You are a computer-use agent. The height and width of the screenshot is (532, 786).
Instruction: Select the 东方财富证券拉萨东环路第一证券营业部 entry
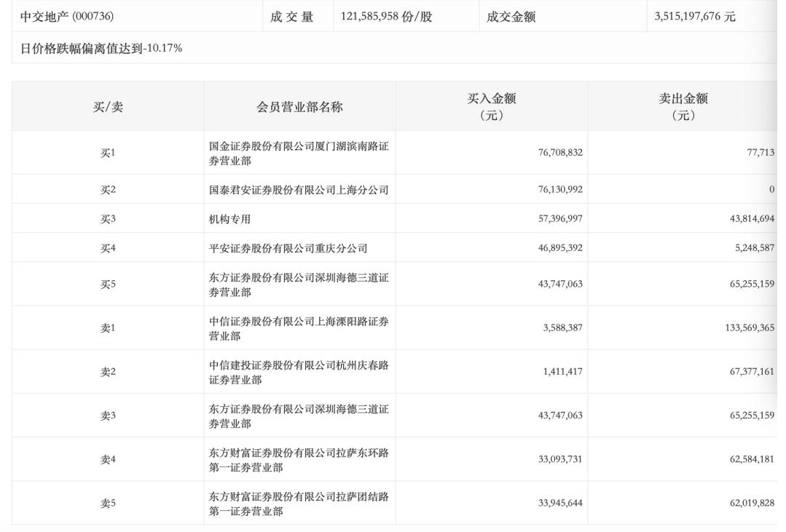tap(299, 459)
